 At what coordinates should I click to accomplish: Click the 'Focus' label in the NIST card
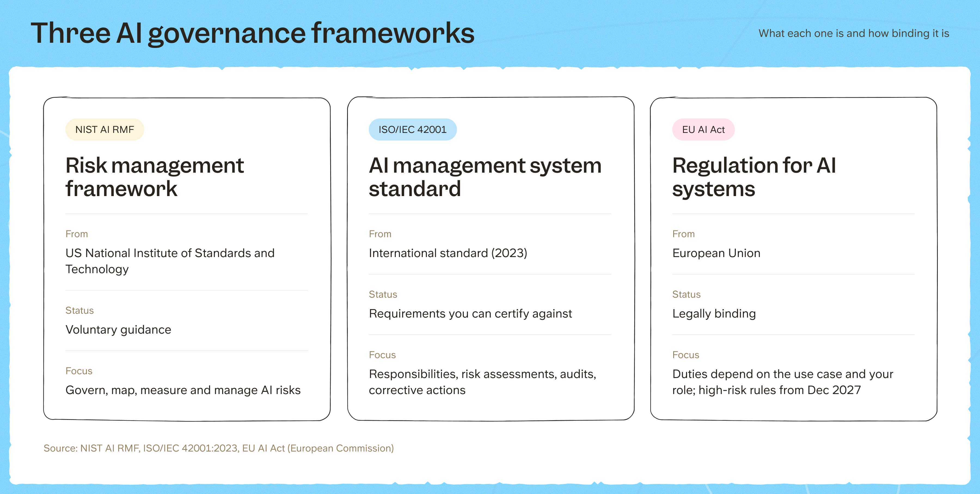79,371
